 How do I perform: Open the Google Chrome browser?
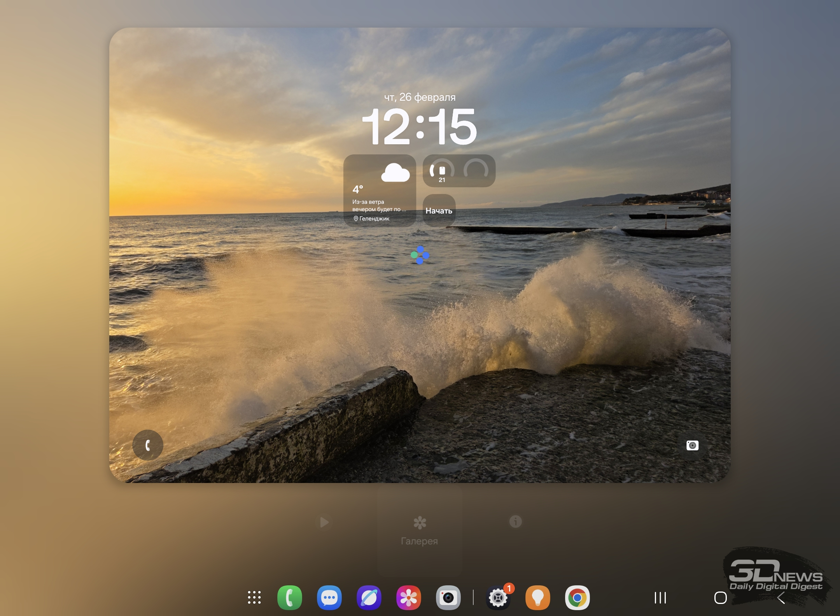point(577,597)
